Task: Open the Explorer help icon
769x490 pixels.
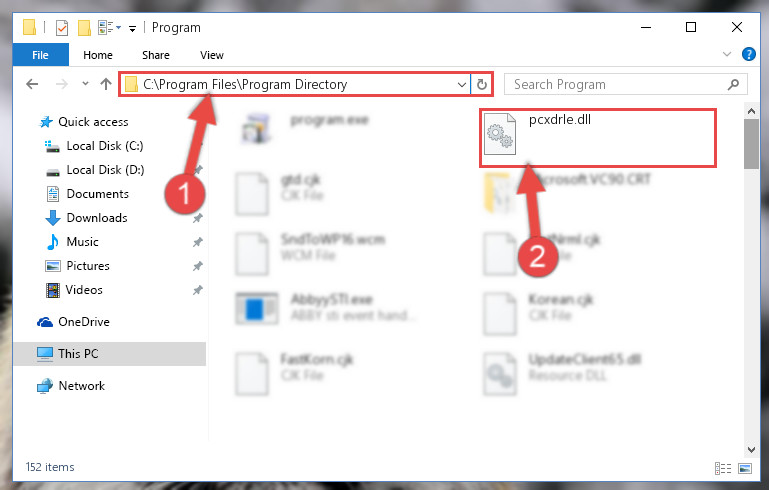Action: (x=748, y=54)
